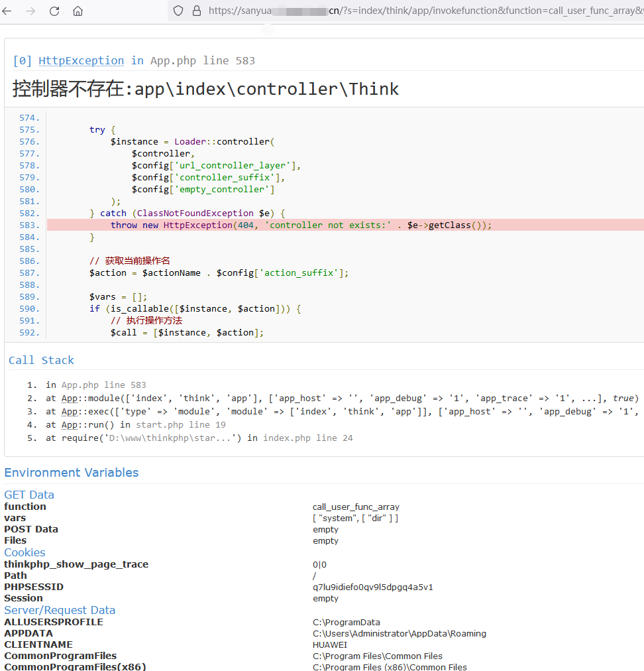Select CommonProgramFiles(x86) variable name
The height and width of the screenshot is (671, 644).
point(76,667)
